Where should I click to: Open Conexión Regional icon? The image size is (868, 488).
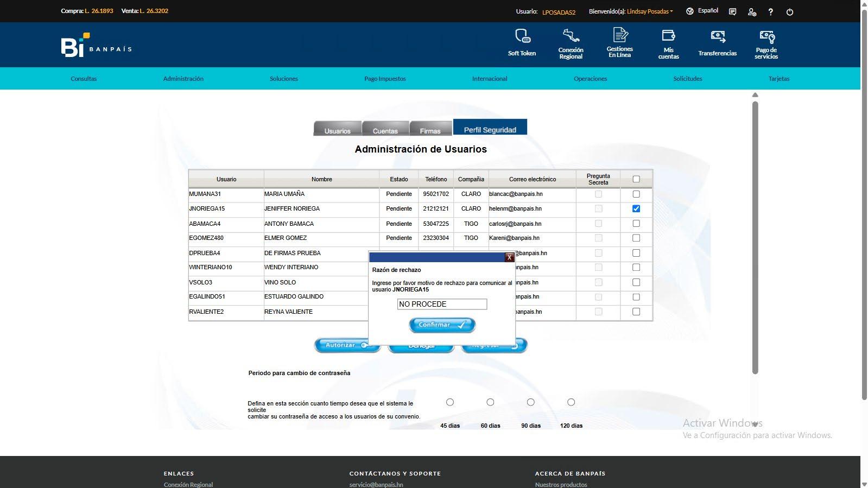coord(571,36)
